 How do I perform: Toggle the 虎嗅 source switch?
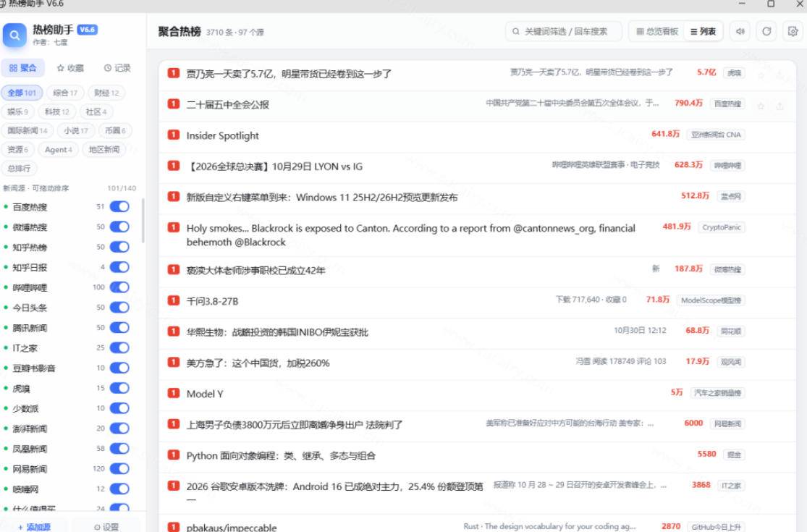[119, 388]
